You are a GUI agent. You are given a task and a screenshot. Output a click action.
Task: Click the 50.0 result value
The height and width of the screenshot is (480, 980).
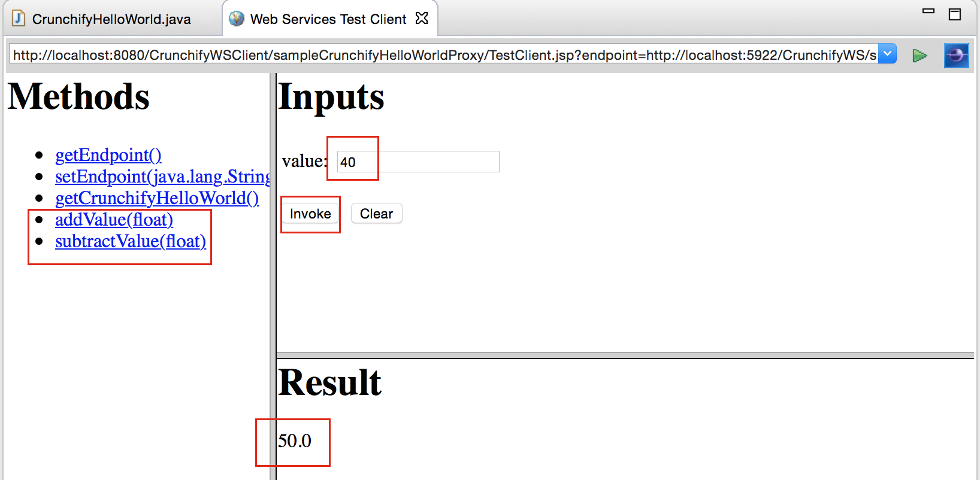point(295,441)
